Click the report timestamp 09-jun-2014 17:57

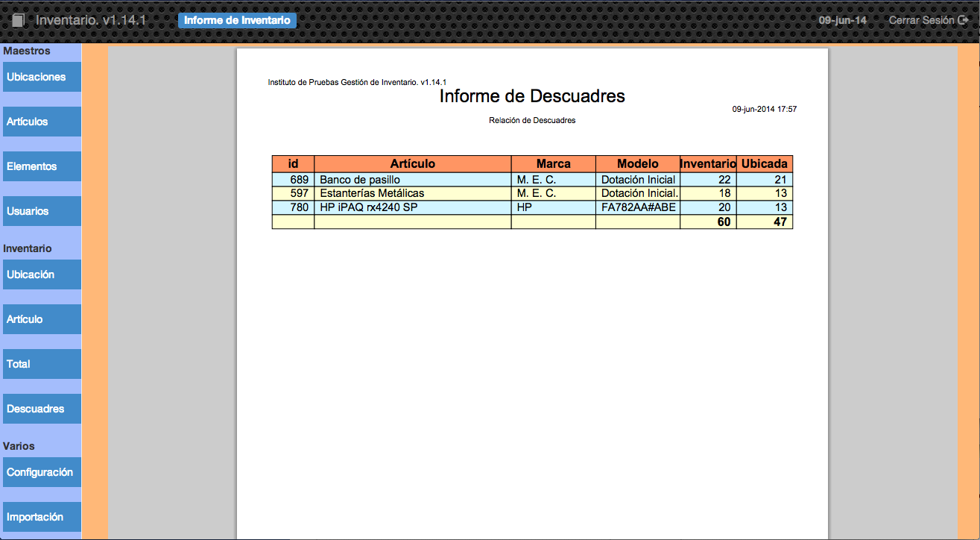[x=765, y=109]
